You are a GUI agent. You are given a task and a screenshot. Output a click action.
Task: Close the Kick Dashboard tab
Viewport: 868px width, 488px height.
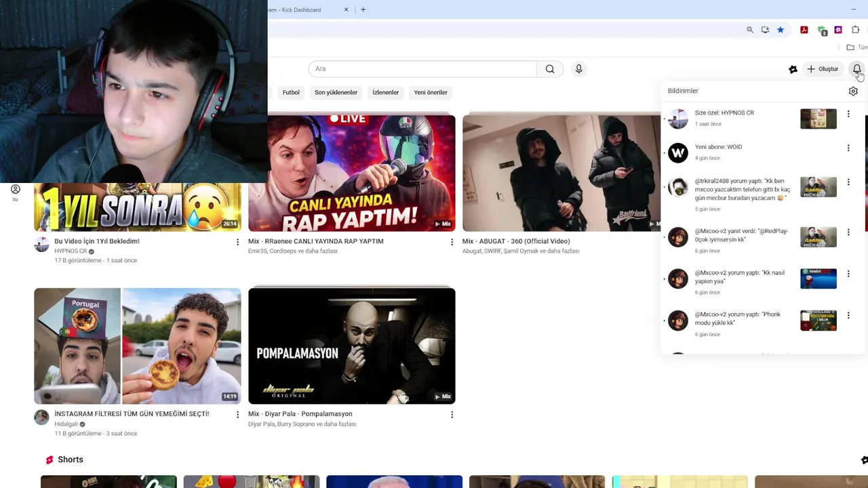pyautogui.click(x=346, y=9)
